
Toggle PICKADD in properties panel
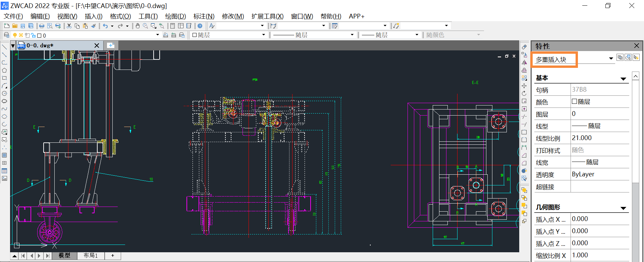(x=620, y=57)
